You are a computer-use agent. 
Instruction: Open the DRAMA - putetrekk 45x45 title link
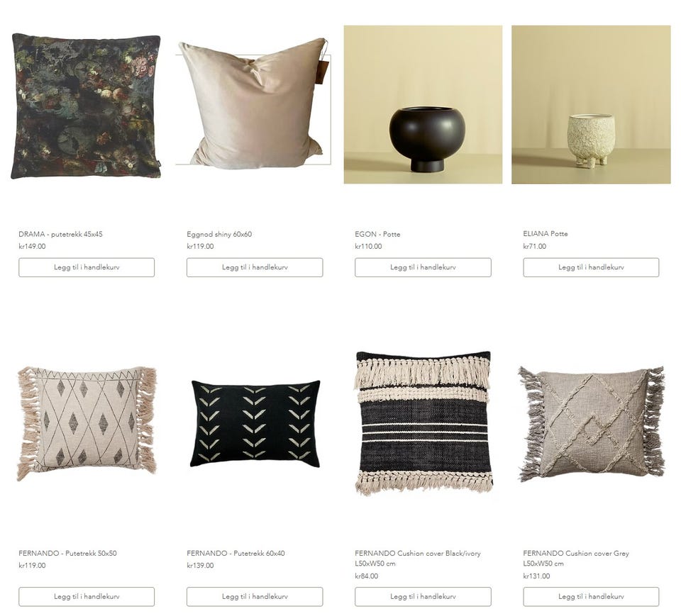(60, 234)
